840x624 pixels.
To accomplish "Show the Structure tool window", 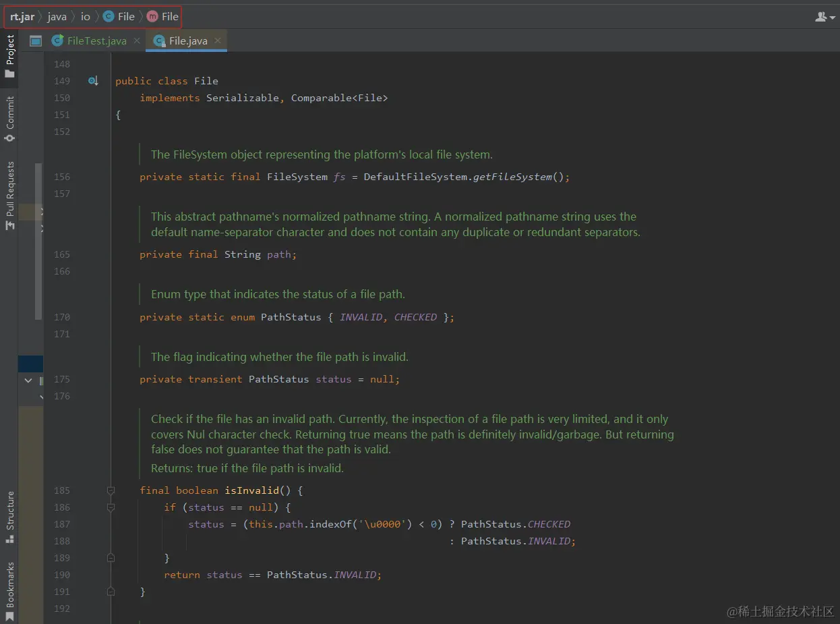I will click(x=9, y=517).
